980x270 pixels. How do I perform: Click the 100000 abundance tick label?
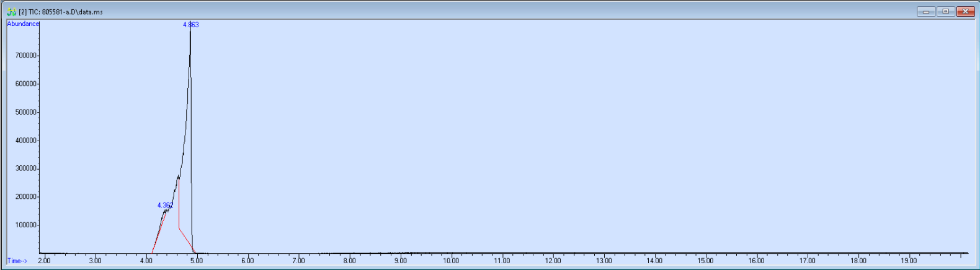tap(27, 225)
